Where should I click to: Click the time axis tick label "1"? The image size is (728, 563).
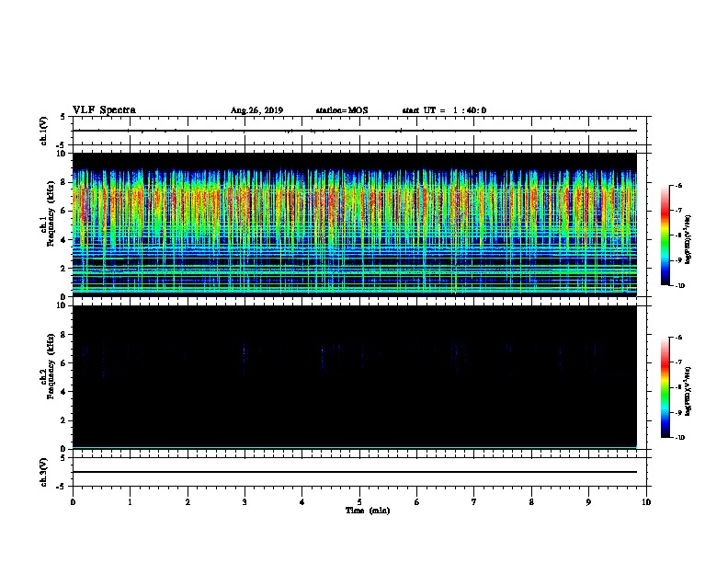pos(130,502)
